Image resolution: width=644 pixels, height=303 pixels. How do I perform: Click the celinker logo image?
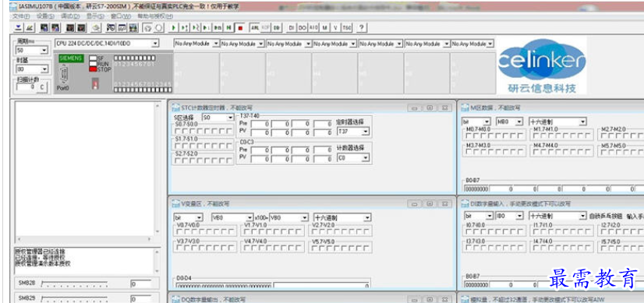point(542,65)
